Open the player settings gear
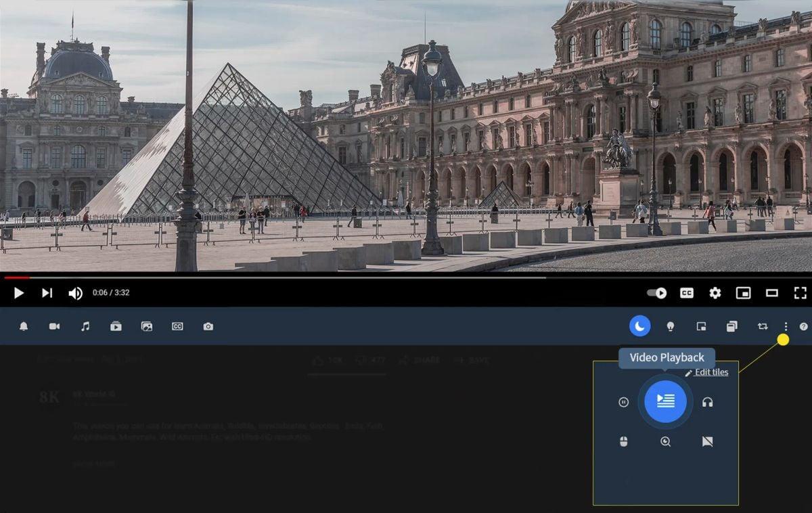812x513 pixels. point(715,293)
